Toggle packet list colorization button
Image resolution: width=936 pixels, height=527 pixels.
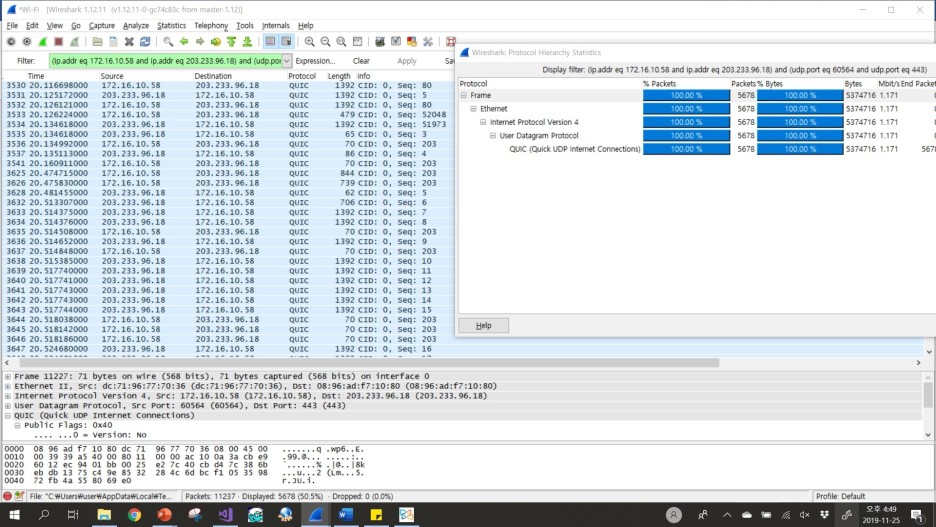click(x=270, y=41)
